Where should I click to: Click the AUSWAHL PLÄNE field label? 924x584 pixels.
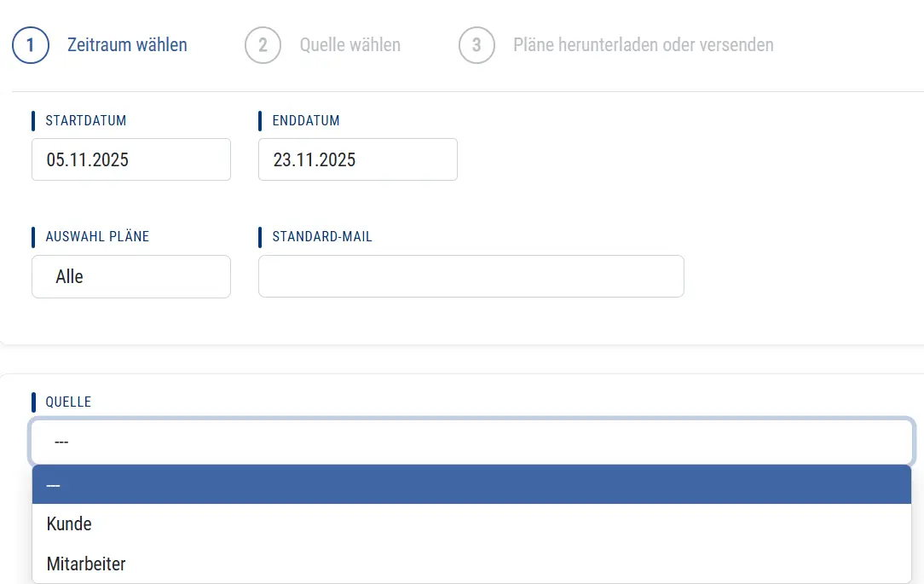pos(97,237)
